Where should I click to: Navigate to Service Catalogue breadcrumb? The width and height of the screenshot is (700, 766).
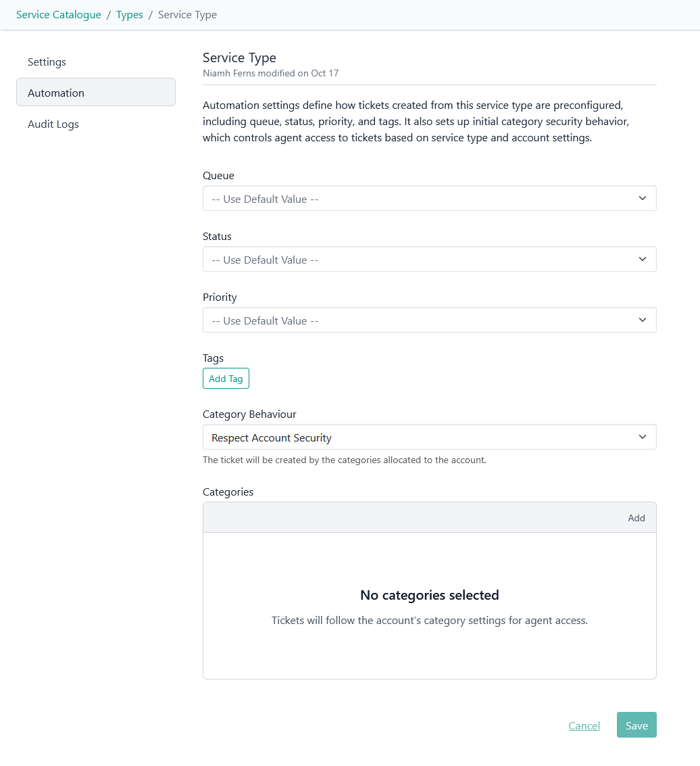tap(59, 15)
